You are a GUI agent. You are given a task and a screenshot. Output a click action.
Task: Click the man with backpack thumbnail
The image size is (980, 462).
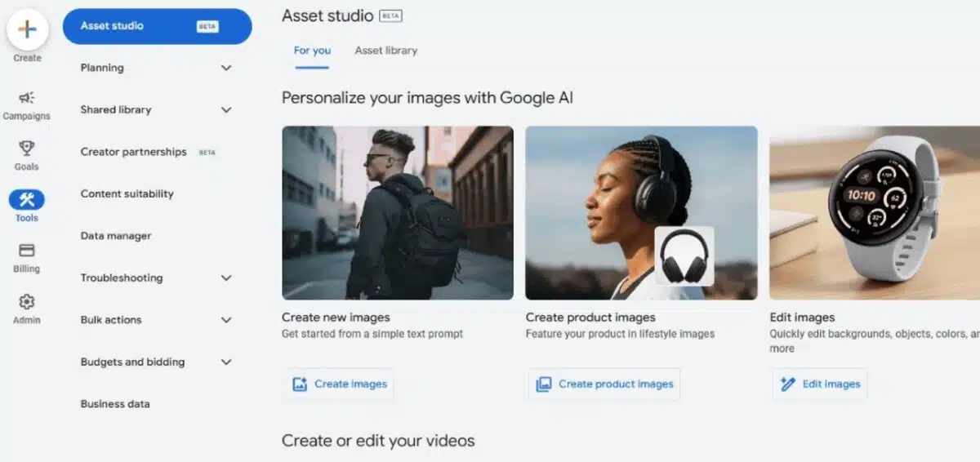click(x=398, y=213)
